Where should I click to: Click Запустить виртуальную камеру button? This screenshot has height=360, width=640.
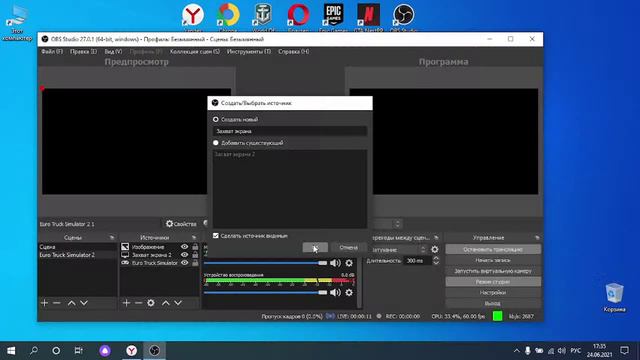point(493,271)
